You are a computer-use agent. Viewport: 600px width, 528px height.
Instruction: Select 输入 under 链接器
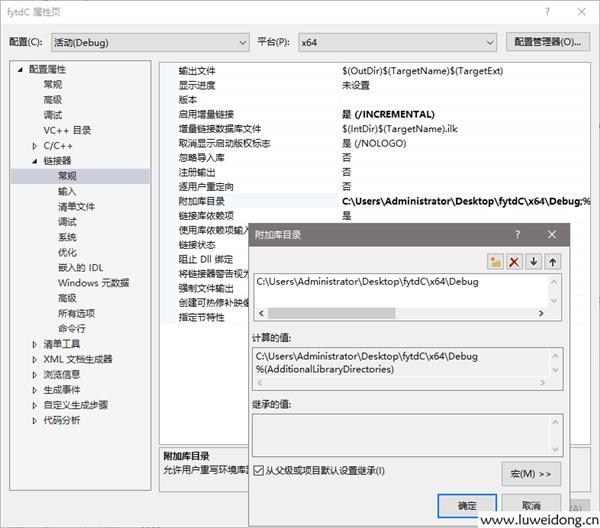(x=67, y=191)
